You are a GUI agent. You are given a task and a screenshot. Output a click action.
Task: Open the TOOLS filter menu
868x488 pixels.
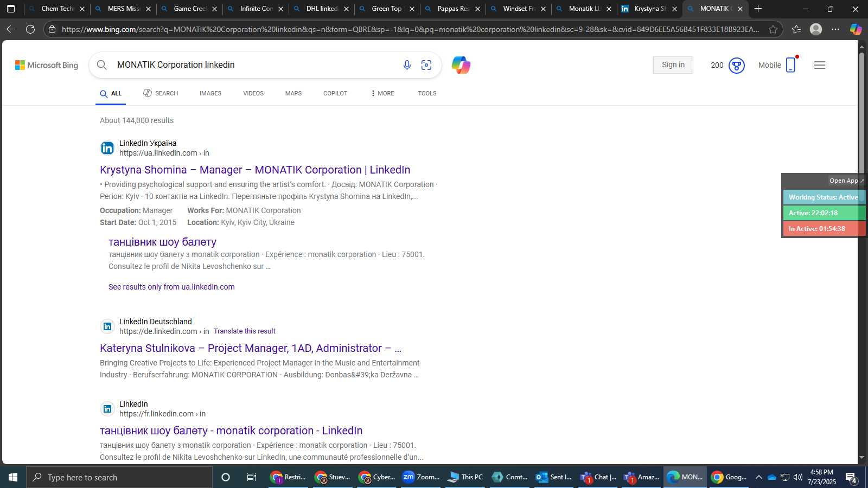427,93
